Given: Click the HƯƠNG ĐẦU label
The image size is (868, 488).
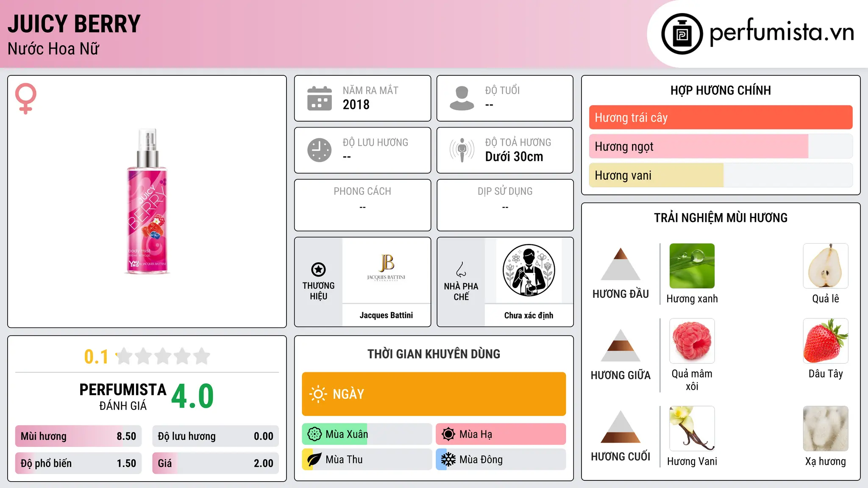Looking at the screenshot, I should [x=621, y=294].
